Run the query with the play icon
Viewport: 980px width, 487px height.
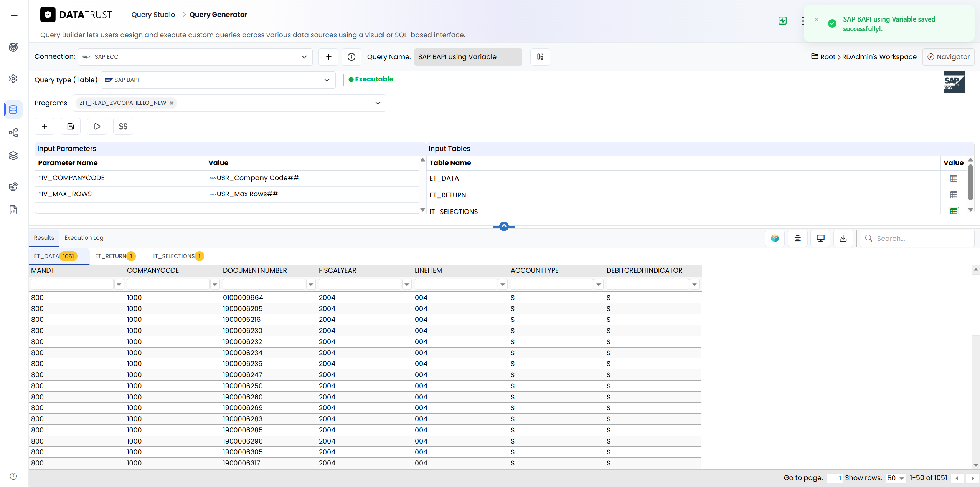(97, 126)
